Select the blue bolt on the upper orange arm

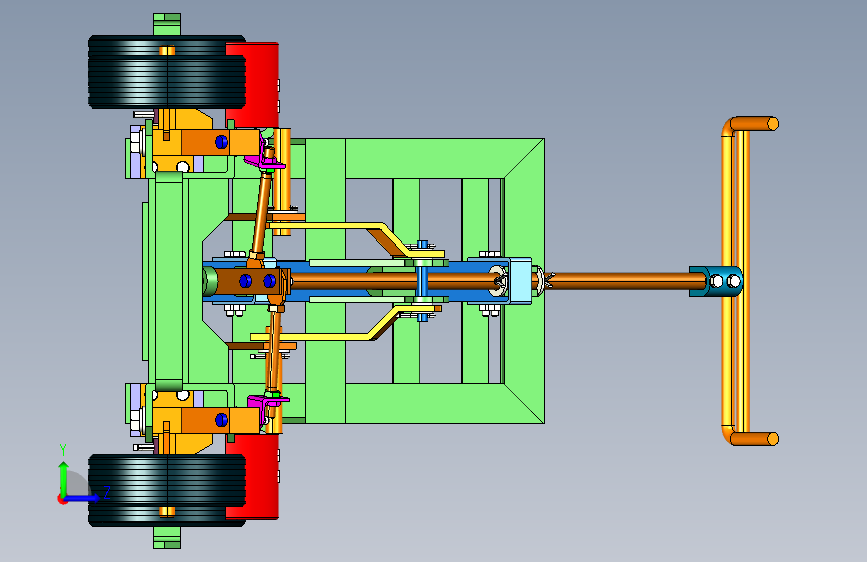point(221,142)
